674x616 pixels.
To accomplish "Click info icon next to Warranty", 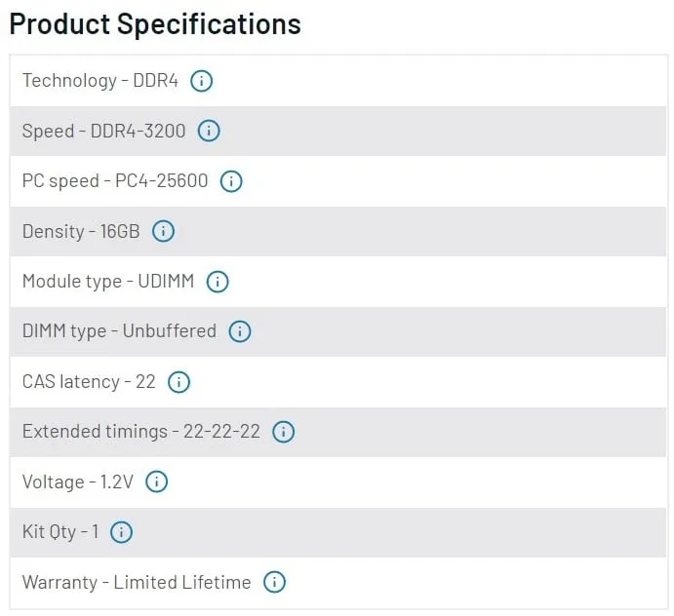I will click(275, 583).
